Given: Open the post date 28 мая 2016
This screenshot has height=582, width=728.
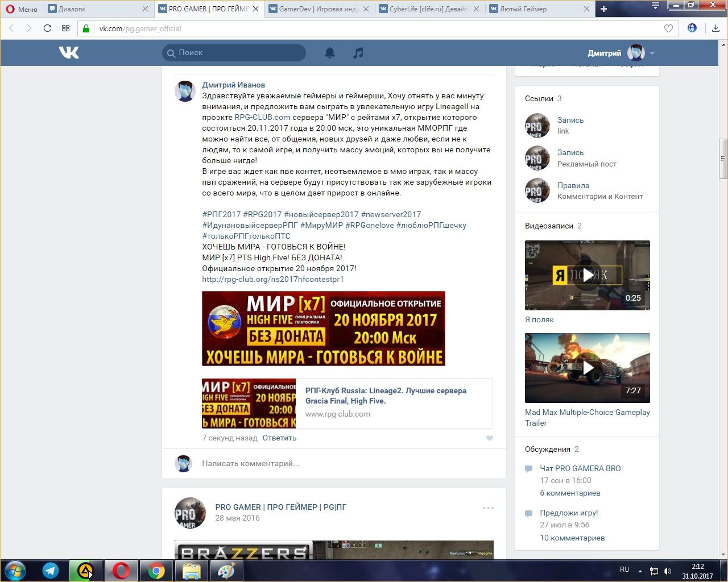Looking at the screenshot, I should 237,518.
